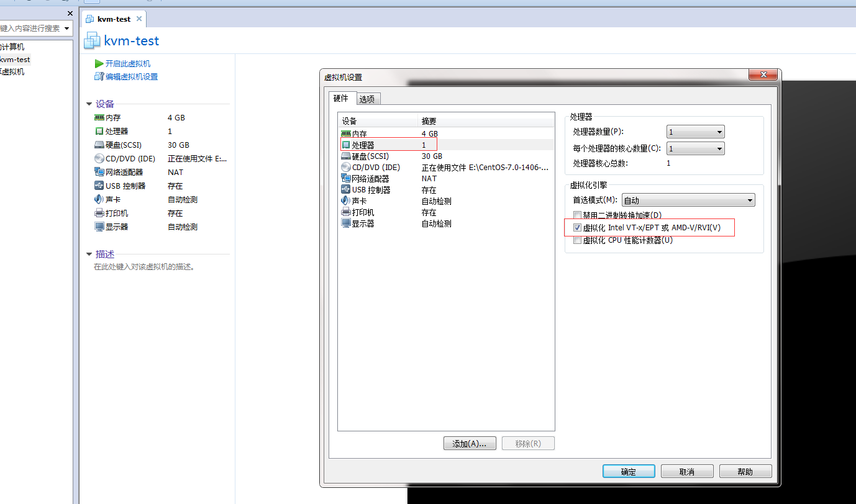The width and height of the screenshot is (856, 504).
Task: Click CentOS-7.0 file path in dialog list
Action: (485, 167)
